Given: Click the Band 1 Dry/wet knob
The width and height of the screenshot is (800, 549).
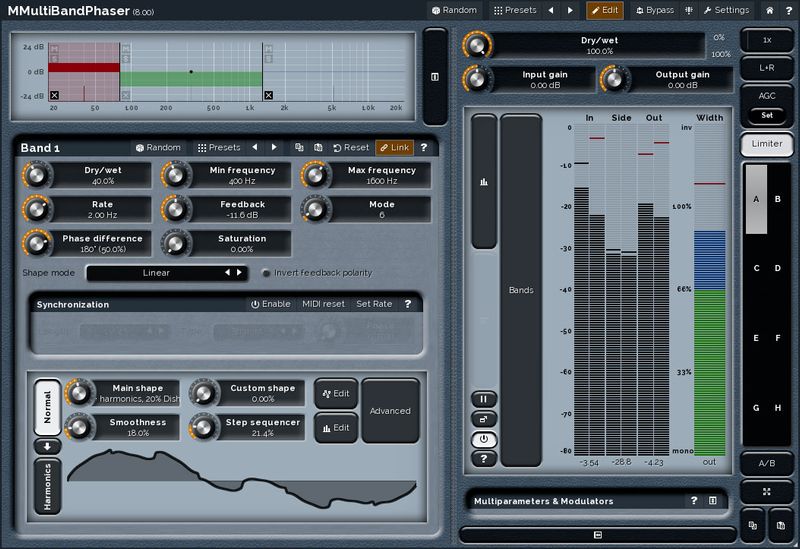Looking at the screenshot, I should (36, 175).
